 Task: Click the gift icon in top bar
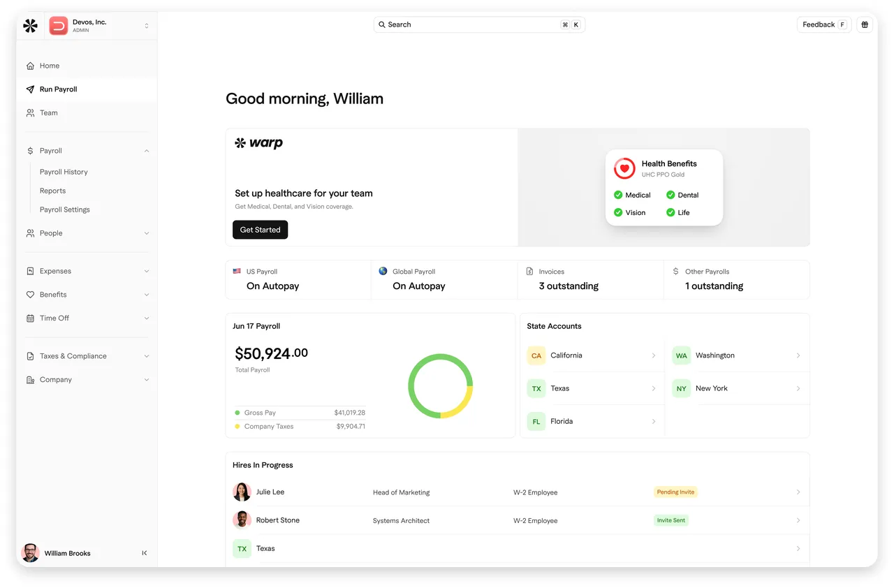point(865,24)
